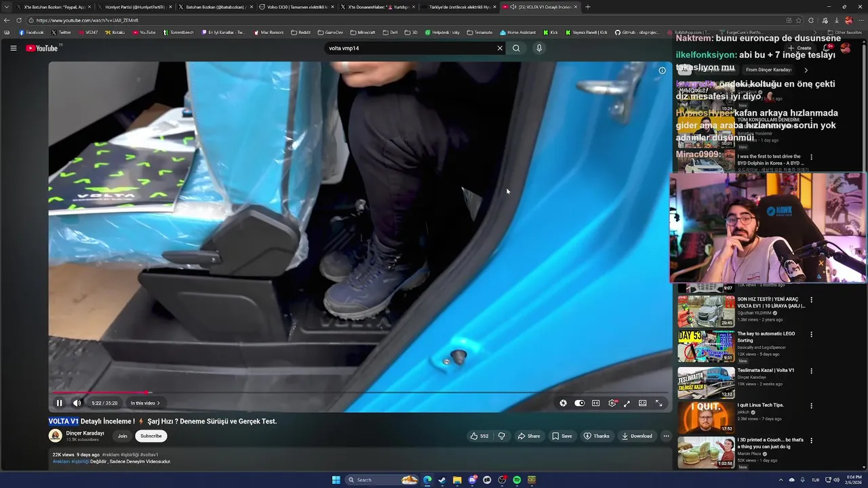Save the video to a playlist
Screen dimensions: 868x488
click(x=561, y=436)
